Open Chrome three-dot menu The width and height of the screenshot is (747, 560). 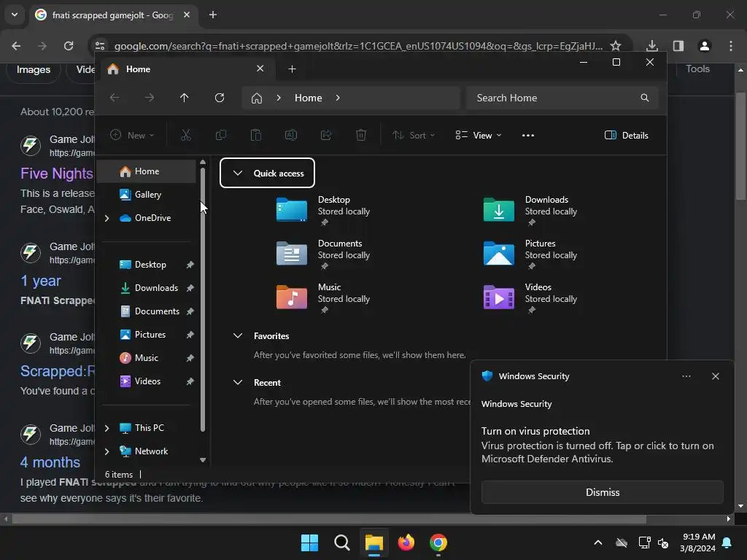coord(731,46)
